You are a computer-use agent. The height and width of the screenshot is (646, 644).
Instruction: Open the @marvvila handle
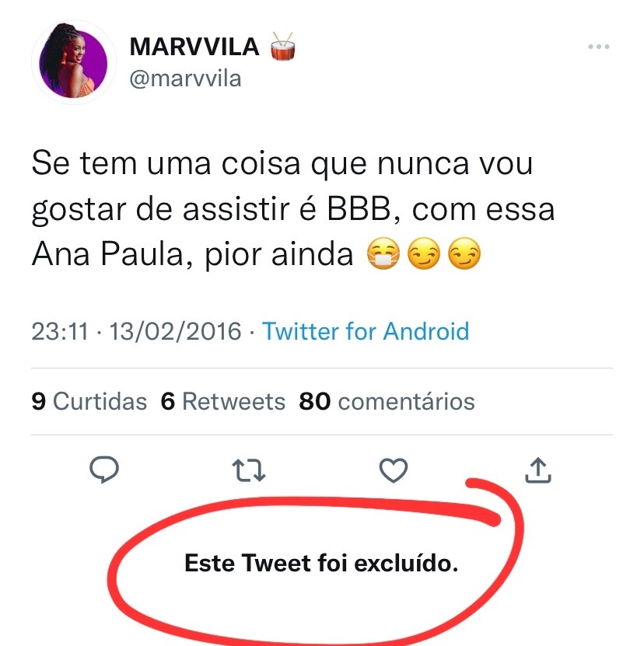pyautogui.click(x=185, y=79)
